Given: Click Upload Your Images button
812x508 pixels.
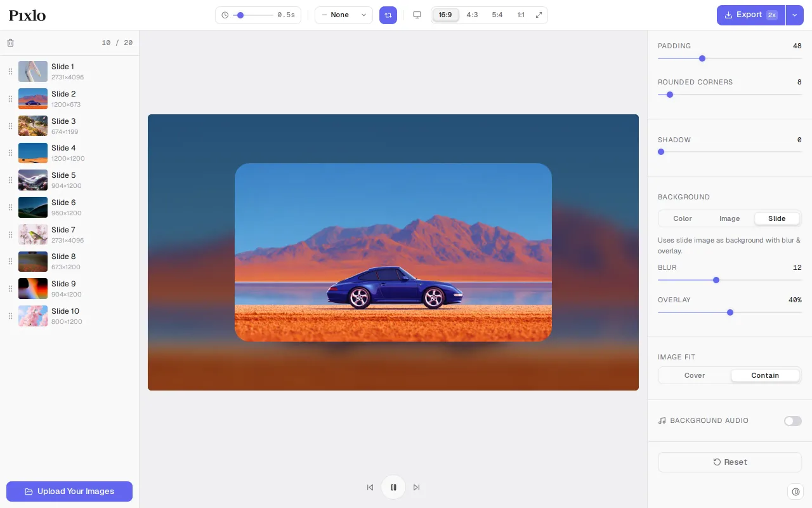Looking at the screenshot, I should tap(69, 491).
